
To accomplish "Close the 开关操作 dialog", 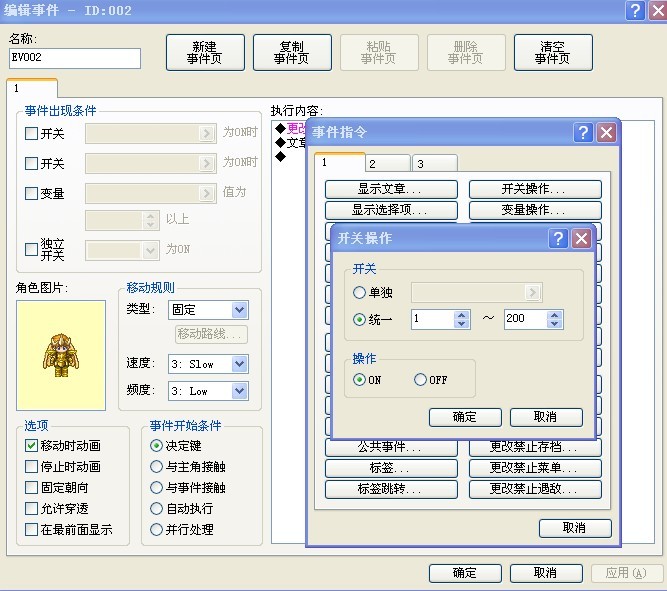I will (581, 239).
